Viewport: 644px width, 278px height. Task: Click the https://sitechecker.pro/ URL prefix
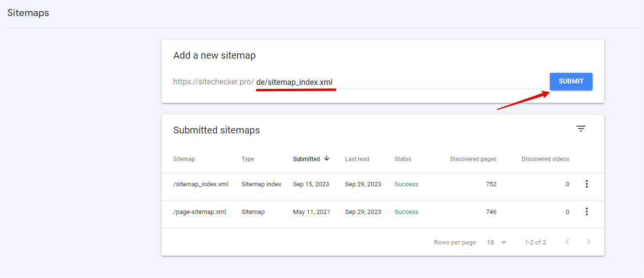[214, 82]
